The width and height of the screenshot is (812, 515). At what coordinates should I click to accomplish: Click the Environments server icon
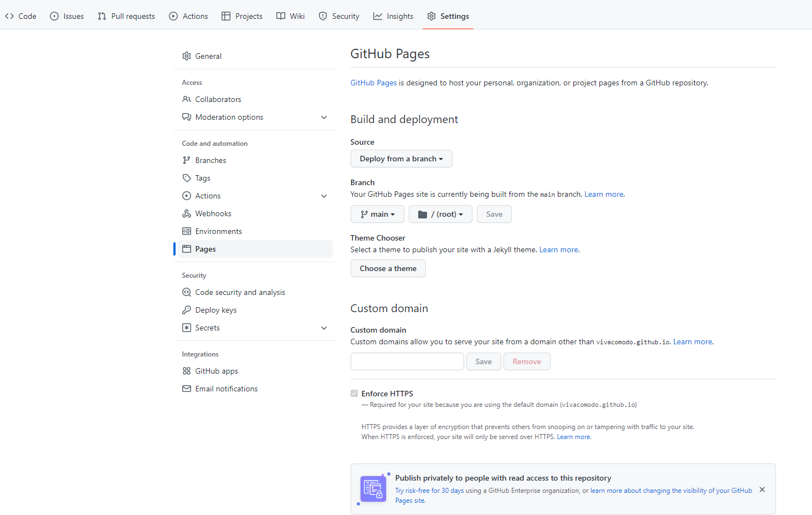[187, 231]
